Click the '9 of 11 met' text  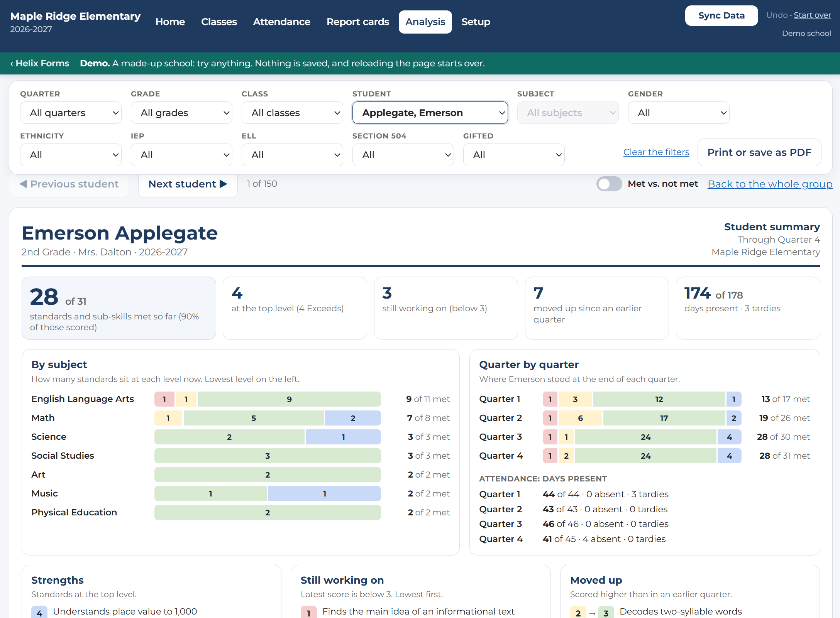(428, 399)
